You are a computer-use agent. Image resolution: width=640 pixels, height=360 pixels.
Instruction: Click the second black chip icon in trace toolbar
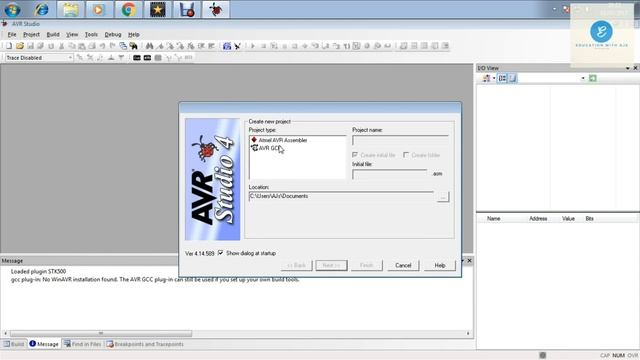(147, 58)
